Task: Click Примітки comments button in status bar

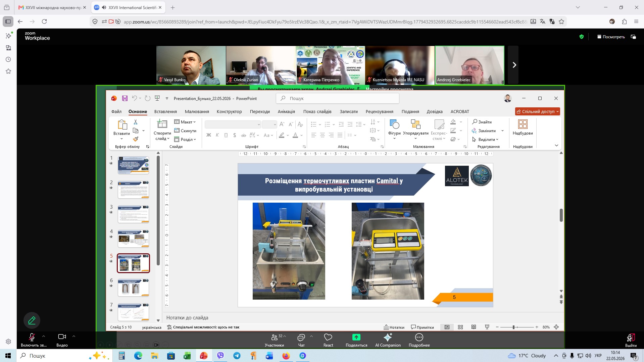Action: pyautogui.click(x=423, y=327)
